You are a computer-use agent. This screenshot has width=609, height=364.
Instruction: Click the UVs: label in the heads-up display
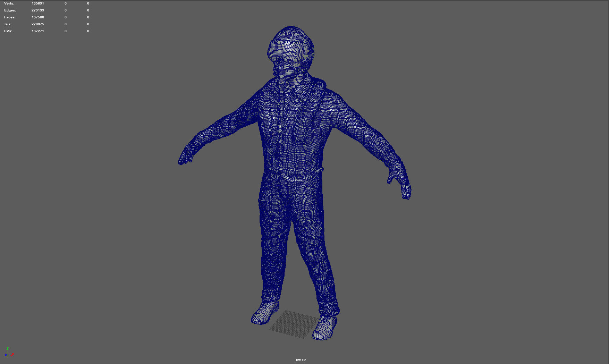[x=8, y=31]
